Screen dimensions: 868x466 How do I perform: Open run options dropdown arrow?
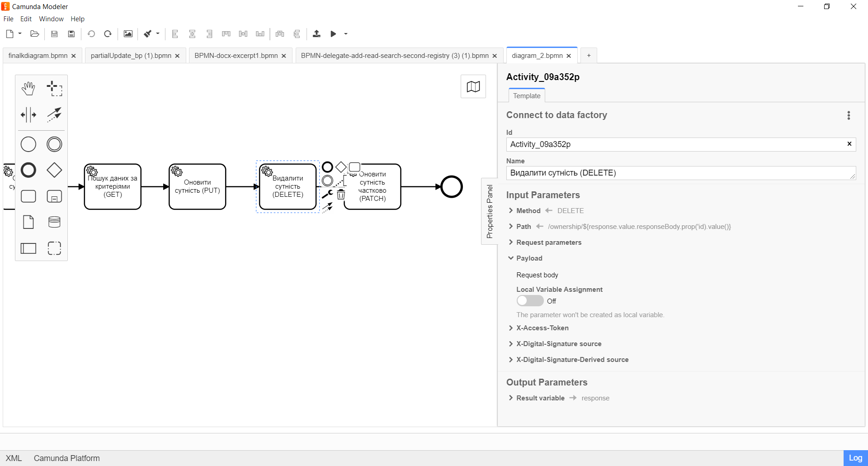(x=346, y=34)
